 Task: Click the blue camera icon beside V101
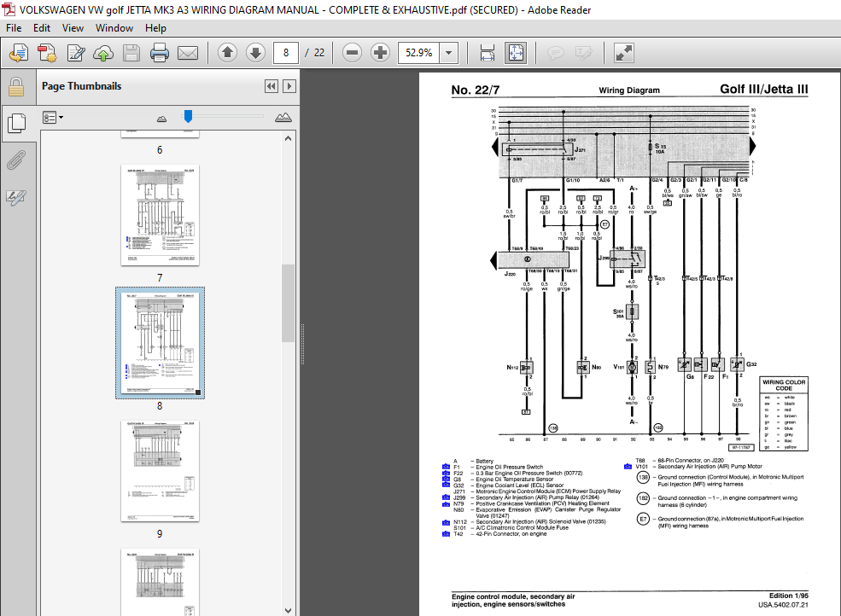point(628,467)
